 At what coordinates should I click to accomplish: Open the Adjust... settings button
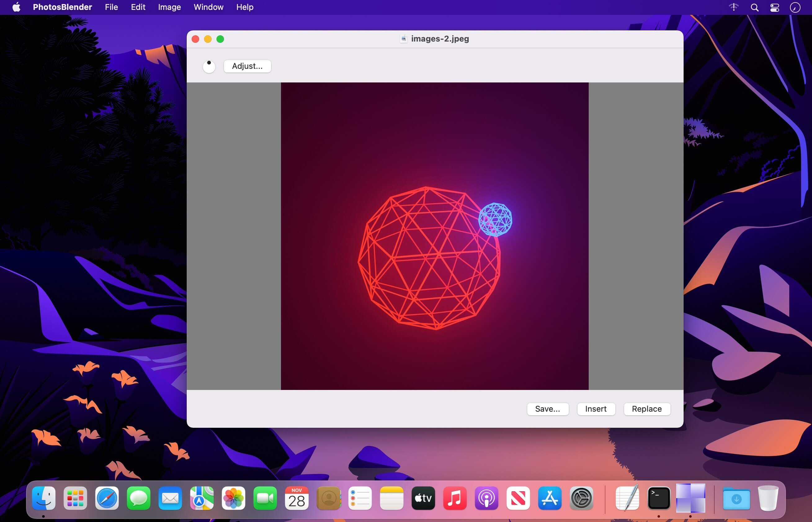pyautogui.click(x=247, y=66)
